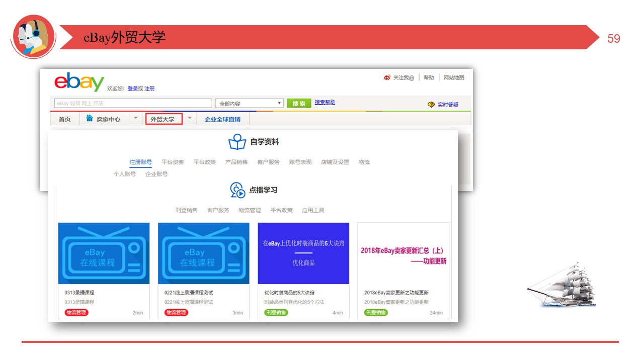
Task: Switch to the 产品销售 tab
Action: tap(236, 162)
